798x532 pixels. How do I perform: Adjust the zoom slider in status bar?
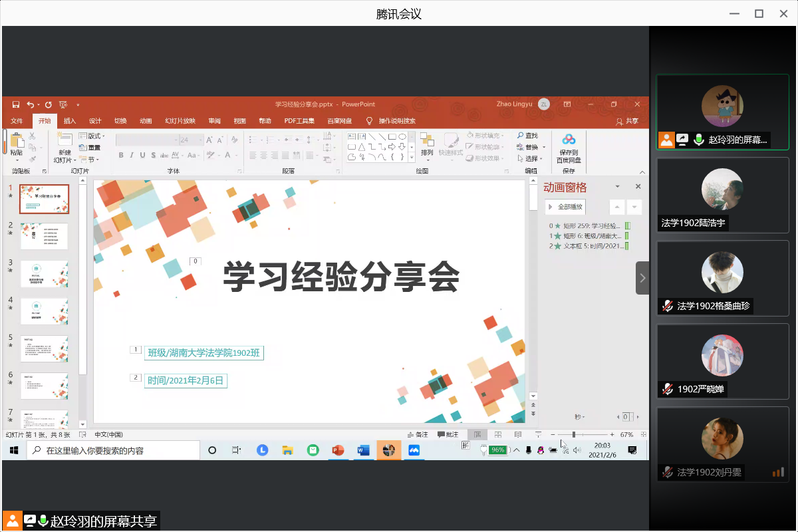click(574, 434)
